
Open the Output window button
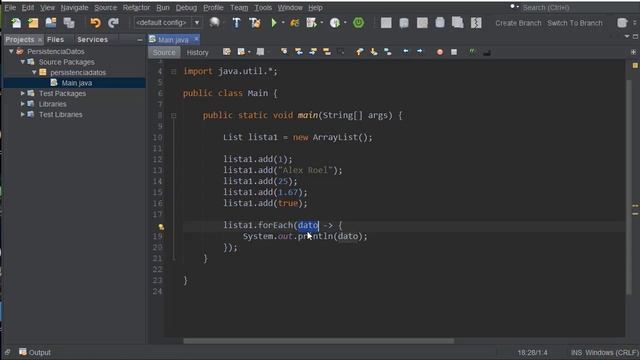(35, 352)
